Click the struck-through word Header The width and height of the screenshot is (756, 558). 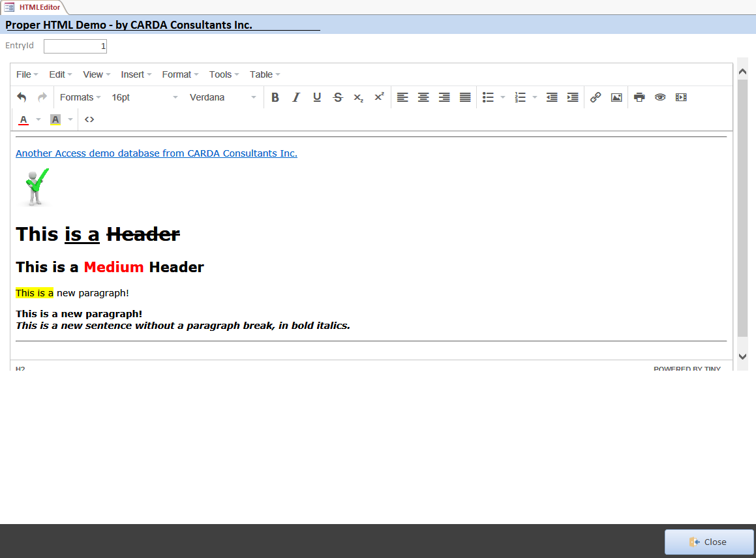[x=144, y=234]
